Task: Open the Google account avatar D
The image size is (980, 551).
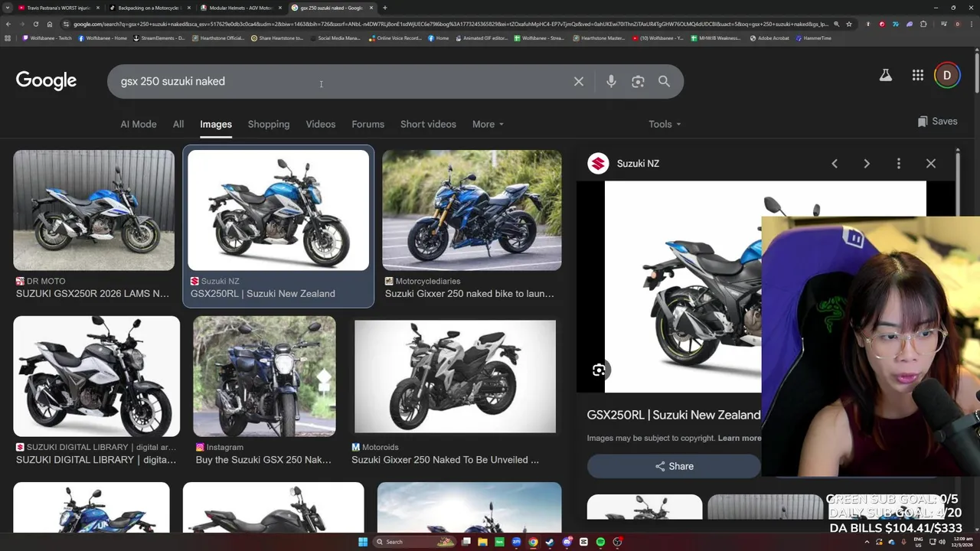Action: click(x=947, y=75)
